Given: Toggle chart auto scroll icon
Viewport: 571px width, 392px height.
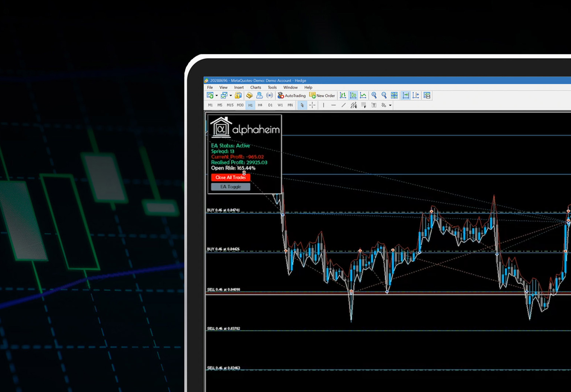Looking at the screenshot, I should pyautogui.click(x=406, y=95).
